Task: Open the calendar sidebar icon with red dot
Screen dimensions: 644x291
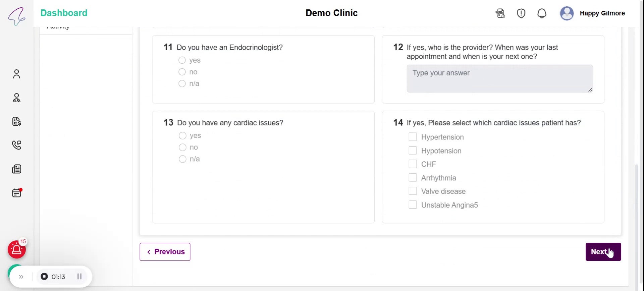Action: point(16,193)
